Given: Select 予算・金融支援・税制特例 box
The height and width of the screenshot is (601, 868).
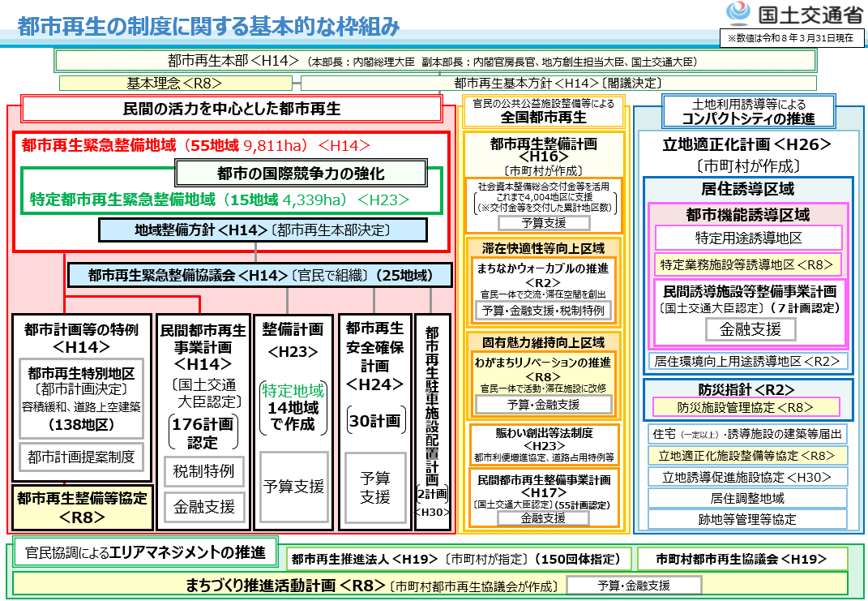Looking at the screenshot, I should coord(544,310).
